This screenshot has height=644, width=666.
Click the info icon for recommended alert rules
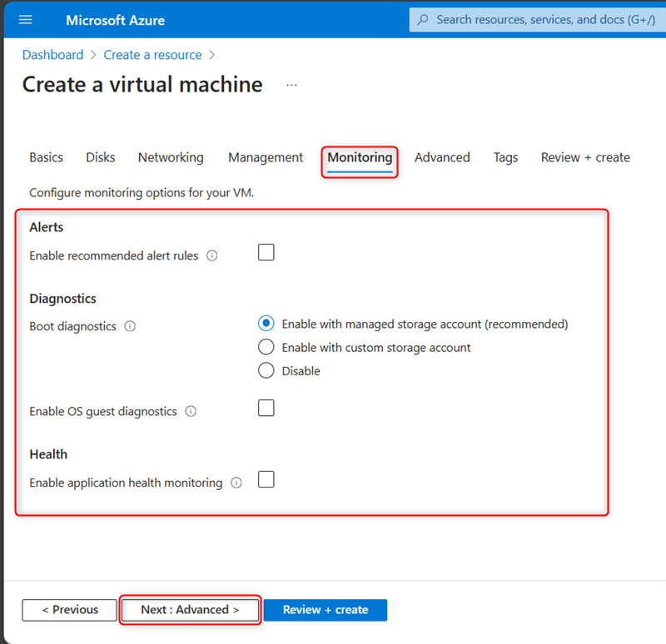click(212, 255)
